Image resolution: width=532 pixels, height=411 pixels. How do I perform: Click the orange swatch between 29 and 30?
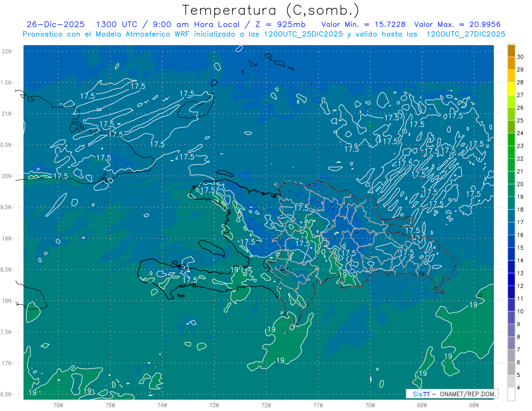(x=511, y=63)
